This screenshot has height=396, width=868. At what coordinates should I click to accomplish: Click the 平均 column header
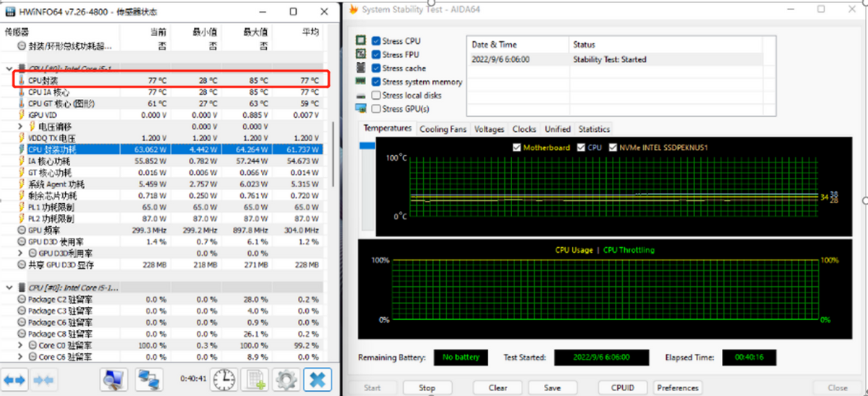(x=310, y=32)
